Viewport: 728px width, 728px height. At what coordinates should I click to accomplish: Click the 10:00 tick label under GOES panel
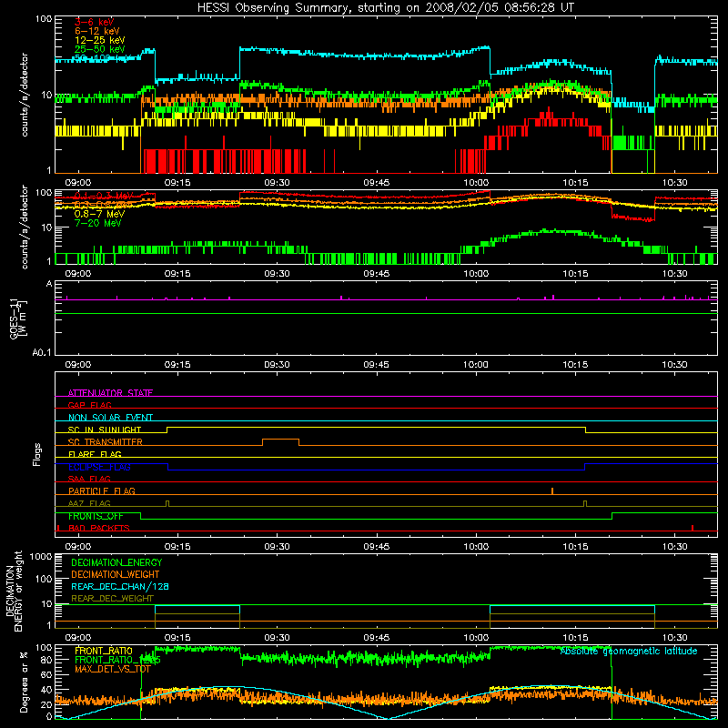pos(476,365)
